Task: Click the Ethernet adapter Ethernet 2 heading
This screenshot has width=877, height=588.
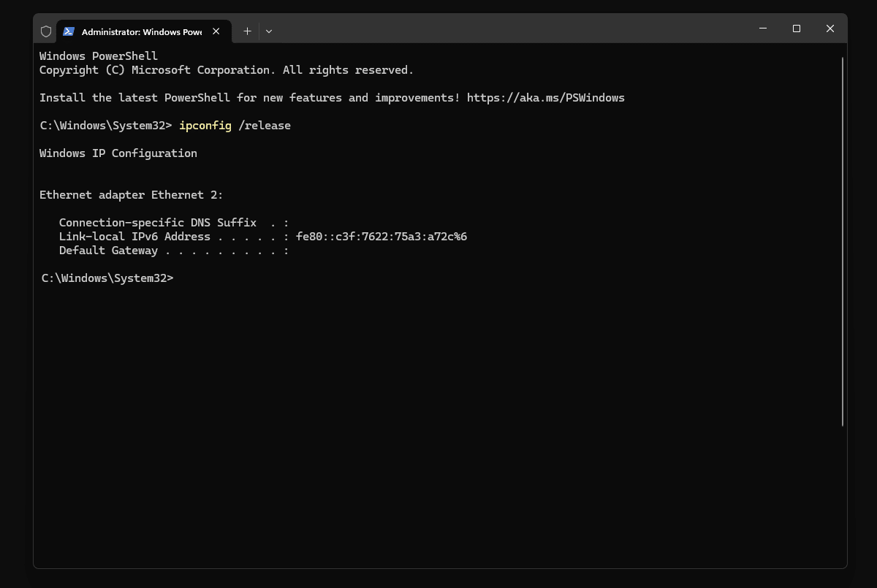Action: tap(131, 195)
